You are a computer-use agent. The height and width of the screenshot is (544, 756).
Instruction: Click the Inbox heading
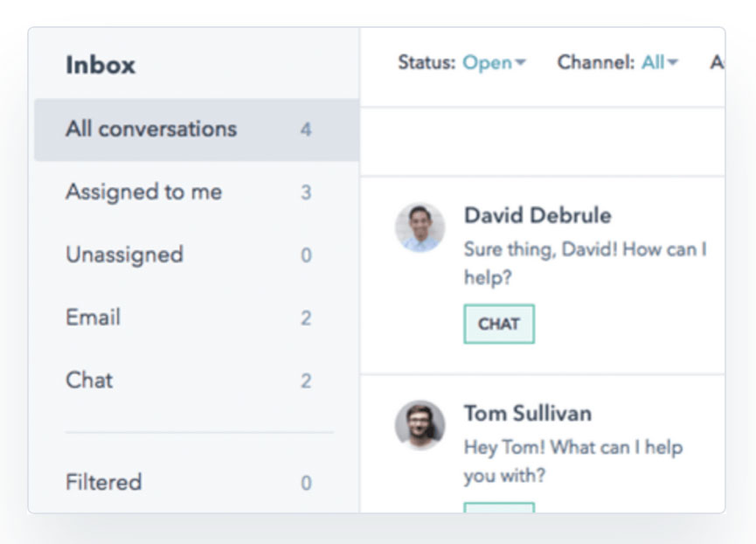[x=101, y=65]
